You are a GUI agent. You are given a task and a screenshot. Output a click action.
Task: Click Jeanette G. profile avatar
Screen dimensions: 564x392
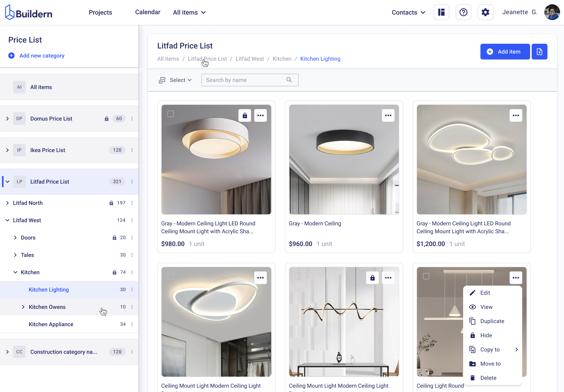click(x=552, y=12)
